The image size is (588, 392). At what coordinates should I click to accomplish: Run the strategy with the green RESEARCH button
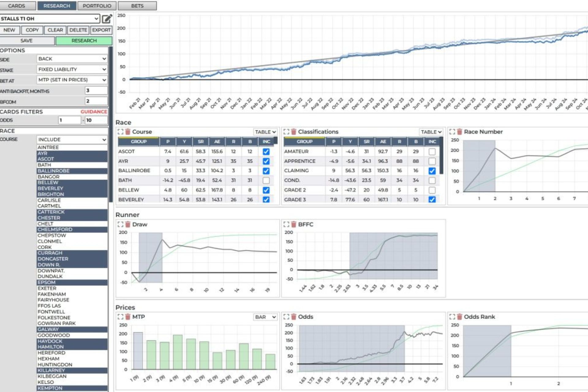tap(84, 40)
